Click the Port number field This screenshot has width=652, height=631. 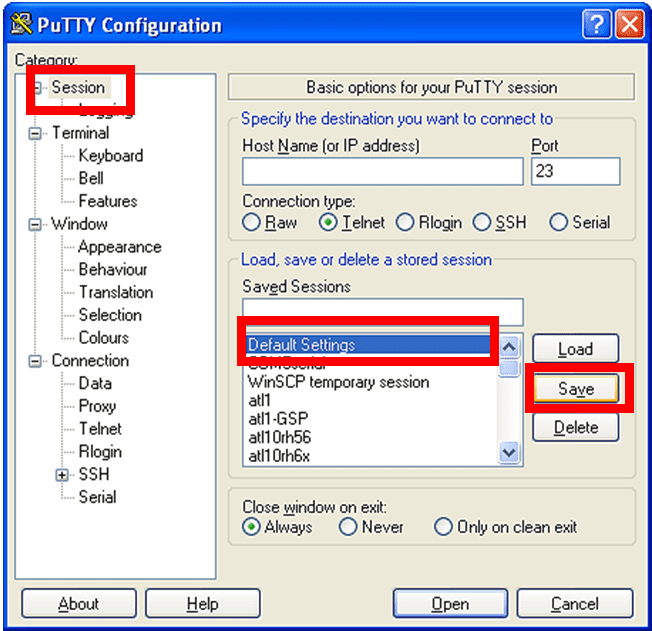tap(575, 171)
